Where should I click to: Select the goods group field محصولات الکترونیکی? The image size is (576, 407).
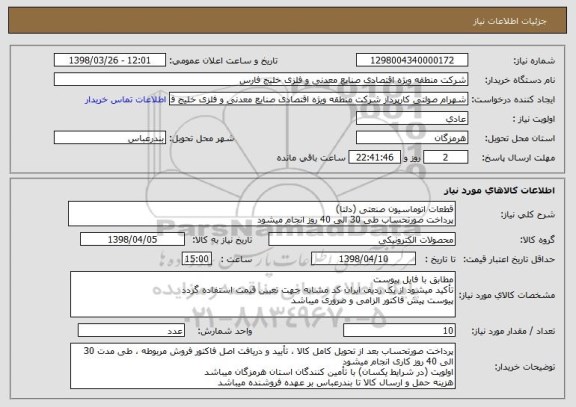coord(362,239)
